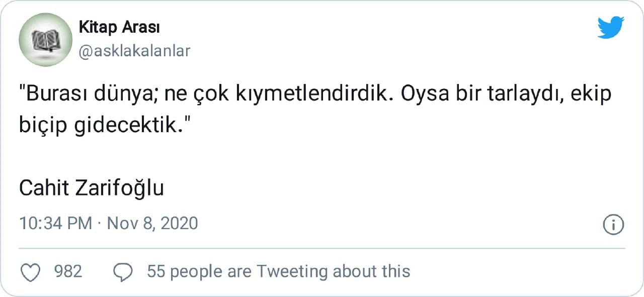Open the circled info icon

click(x=613, y=224)
